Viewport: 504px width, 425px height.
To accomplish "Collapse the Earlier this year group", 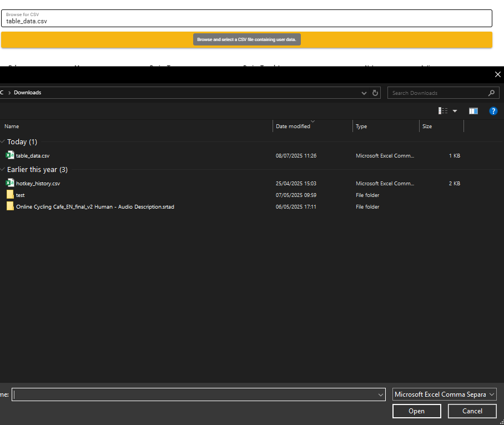I will pyautogui.click(x=3, y=170).
